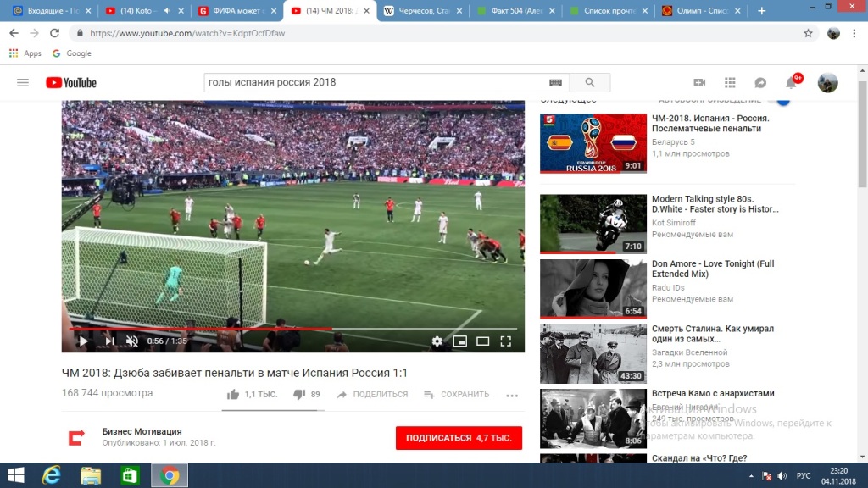
Task: Launch Internet Explorer from the taskbar
Action: tap(52, 475)
